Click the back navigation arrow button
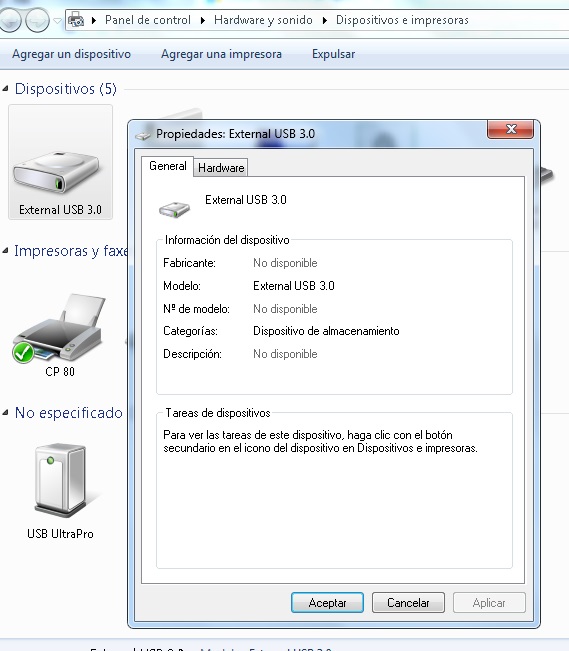The height and width of the screenshot is (651, 569). 9,20
